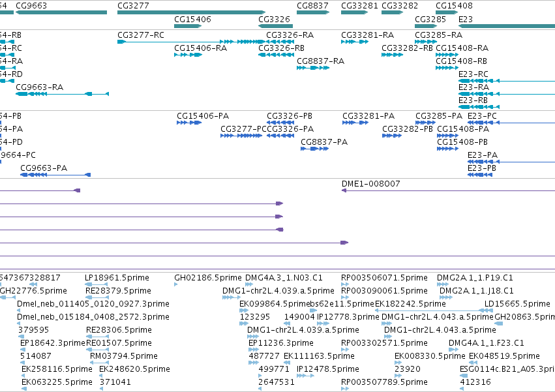Image resolution: width=555 pixels, height=392 pixels.
Task: Select the E23-RC transcript label
Action: tap(473, 74)
